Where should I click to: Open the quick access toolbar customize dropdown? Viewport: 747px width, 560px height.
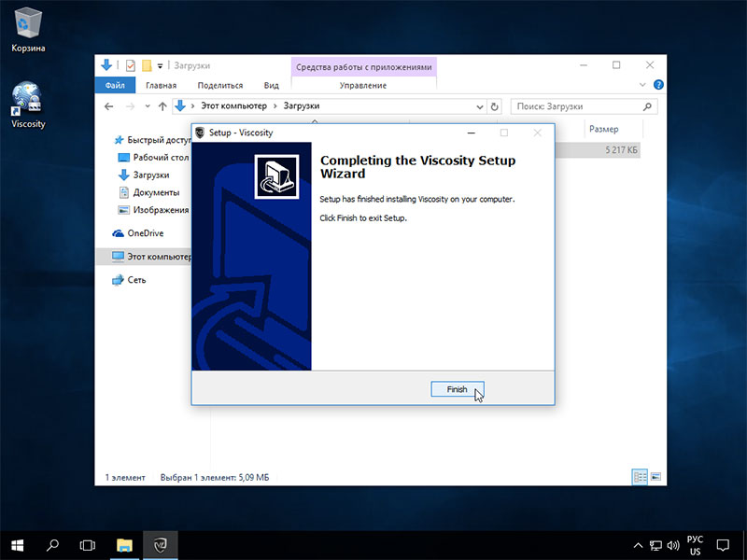(x=160, y=65)
